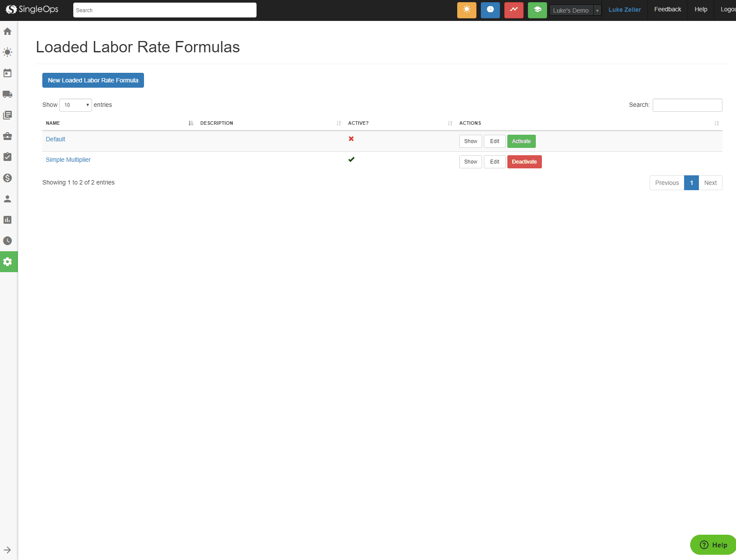Expand the sidebar with the arrow

7,550
